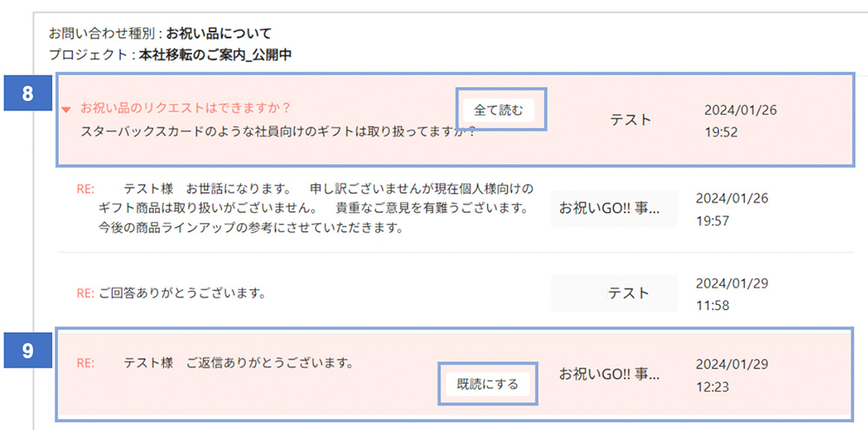The width and height of the screenshot is (868, 430).
Task: Click the inquiry type お祝い品について
Action: [x=219, y=35]
